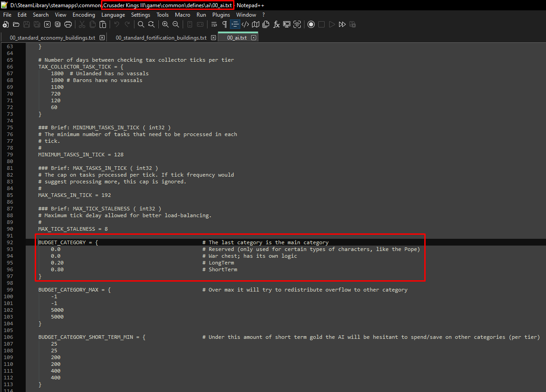
Task: Click the Close document toolbar icon
Action: click(x=47, y=24)
